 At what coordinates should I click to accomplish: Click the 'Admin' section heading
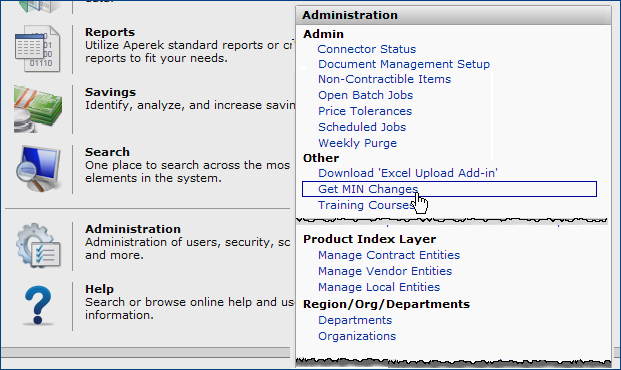pos(323,34)
